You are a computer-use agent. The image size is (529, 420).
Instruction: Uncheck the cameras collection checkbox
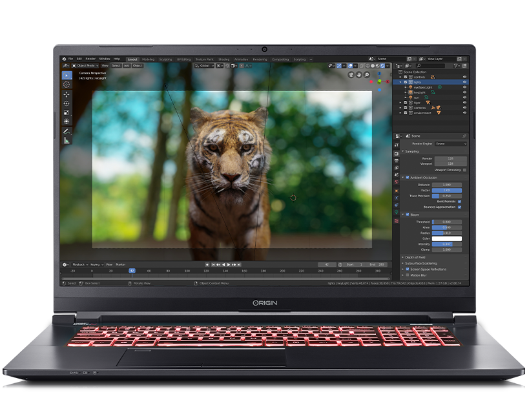point(406,108)
